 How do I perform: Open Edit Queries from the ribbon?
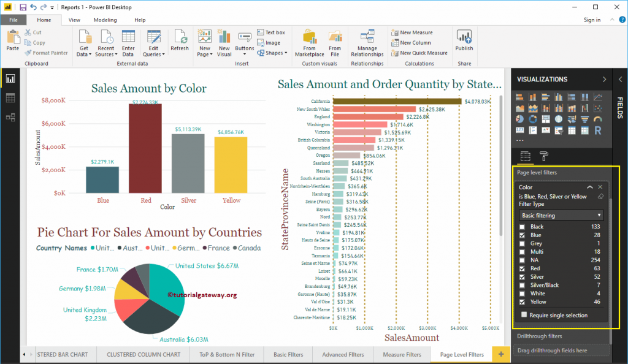153,42
